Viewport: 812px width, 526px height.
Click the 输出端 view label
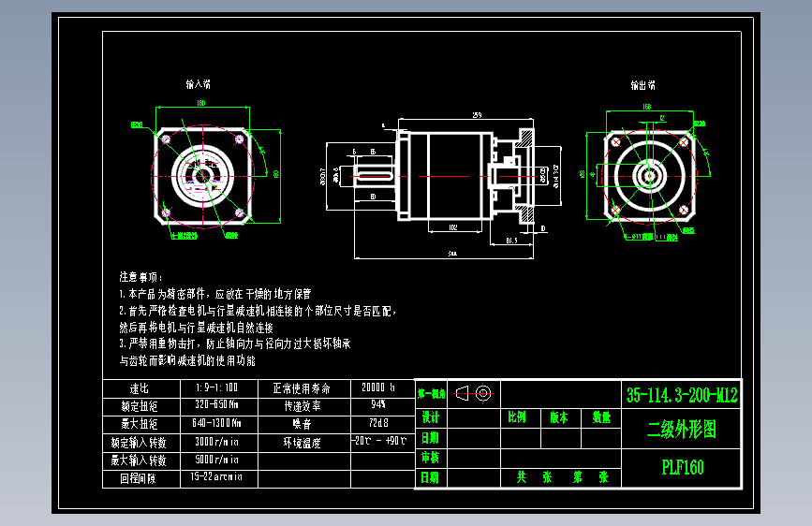click(x=642, y=85)
